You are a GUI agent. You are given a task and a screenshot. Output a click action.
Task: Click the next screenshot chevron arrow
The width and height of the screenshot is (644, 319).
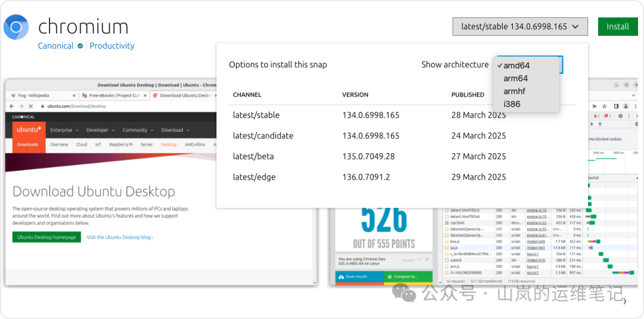[x=625, y=301]
